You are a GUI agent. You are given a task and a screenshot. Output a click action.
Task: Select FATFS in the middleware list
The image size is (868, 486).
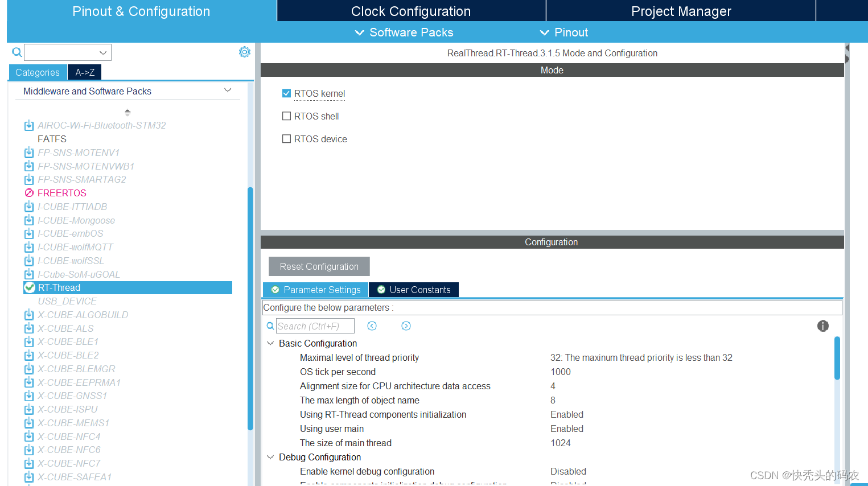coord(52,139)
